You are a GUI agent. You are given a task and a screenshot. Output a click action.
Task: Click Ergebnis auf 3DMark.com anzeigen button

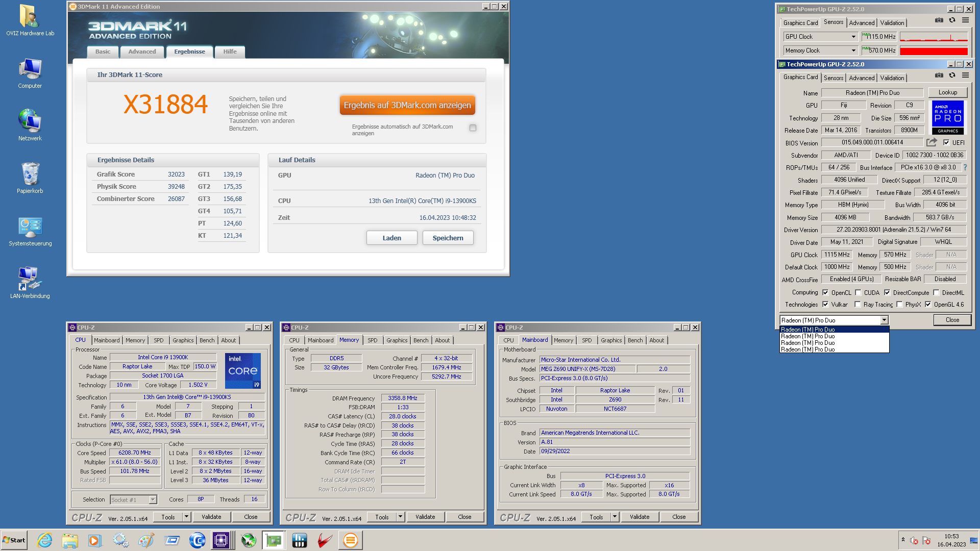pyautogui.click(x=407, y=105)
